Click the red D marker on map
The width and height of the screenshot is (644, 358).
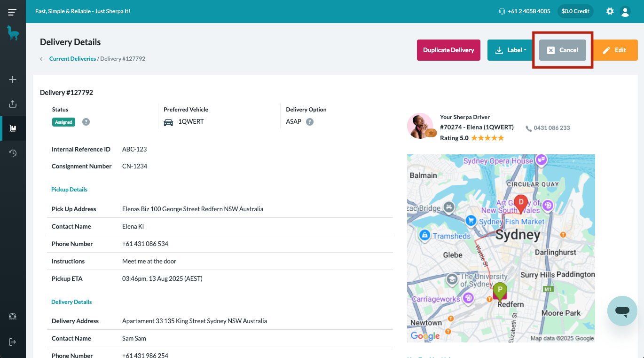520,203
